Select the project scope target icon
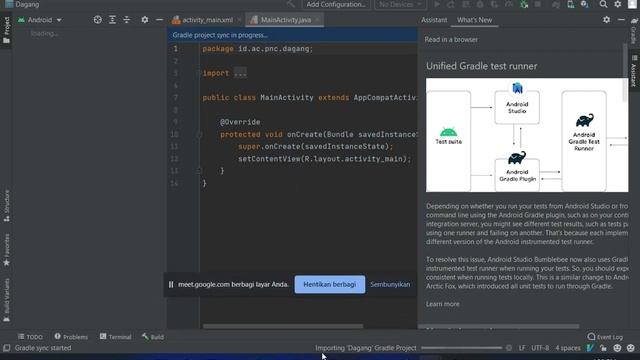The width and height of the screenshot is (640, 360). [x=98, y=20]
